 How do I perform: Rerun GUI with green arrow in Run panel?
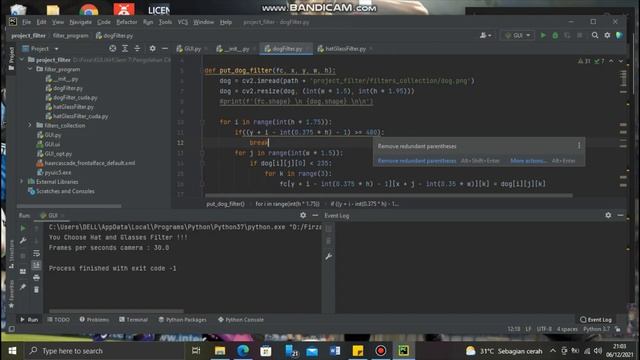(x=23, y=228)
